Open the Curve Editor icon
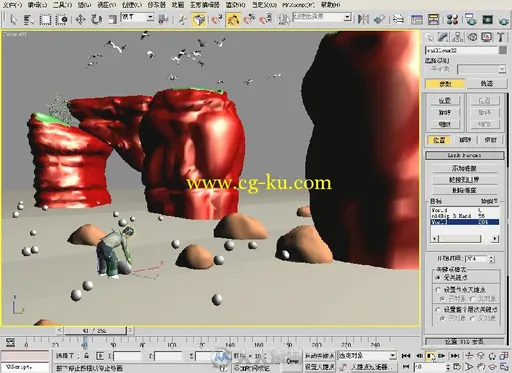 click(416, 19)
